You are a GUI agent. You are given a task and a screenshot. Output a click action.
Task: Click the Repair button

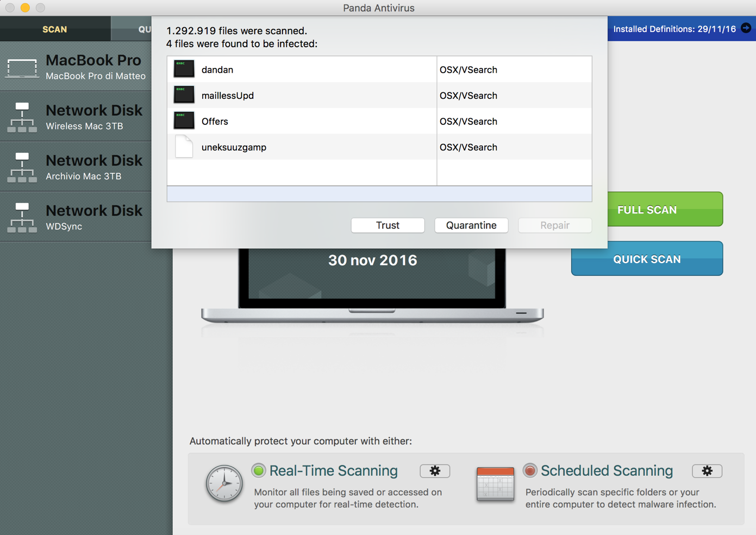pos(555,225)
